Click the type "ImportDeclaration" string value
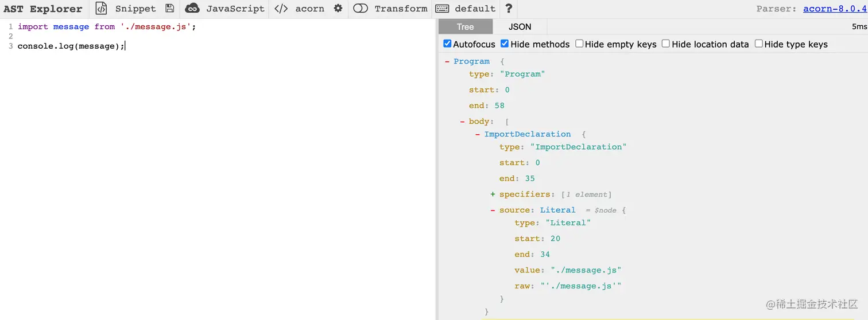 coord(578,147)
